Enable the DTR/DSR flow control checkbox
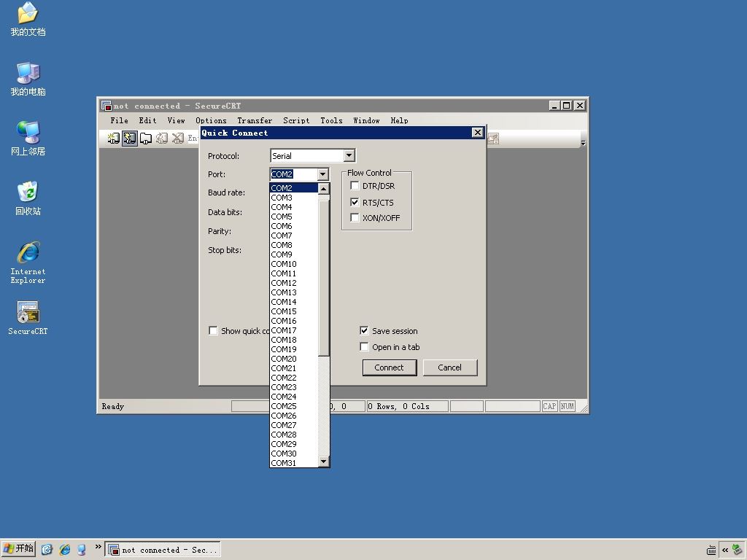 coord(355,186)
